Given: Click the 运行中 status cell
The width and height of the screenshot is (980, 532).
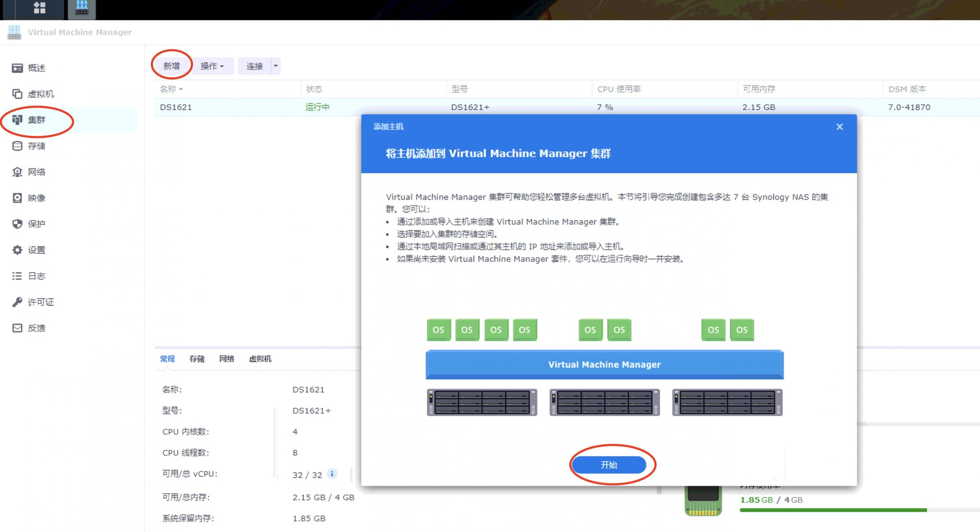Looking at the screenshot, I should [317, 107].
